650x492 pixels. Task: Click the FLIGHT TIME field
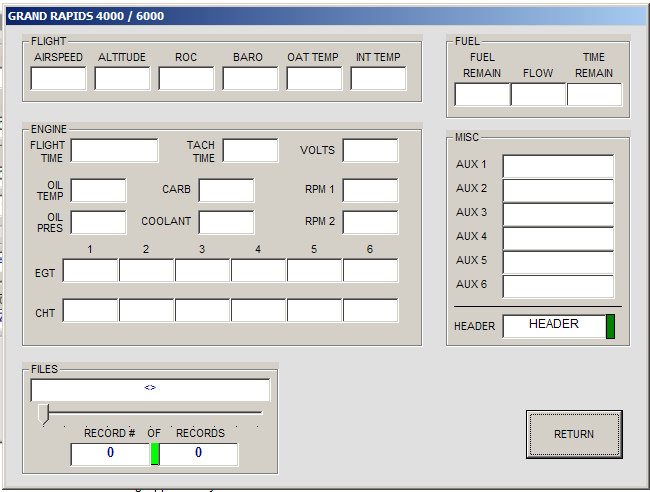pyautogui.click(x=114, y=150)
